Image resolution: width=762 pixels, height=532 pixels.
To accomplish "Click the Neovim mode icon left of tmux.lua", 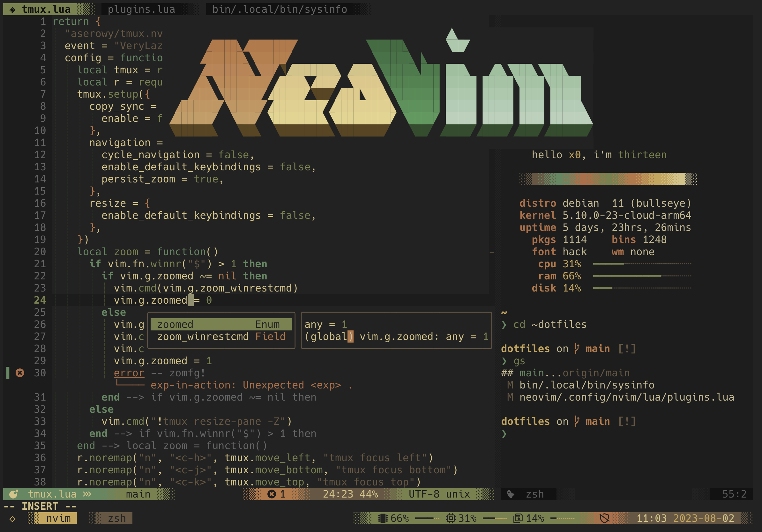I will click(13, 494).
